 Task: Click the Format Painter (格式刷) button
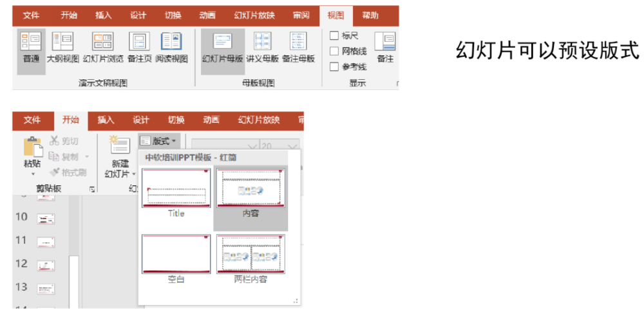point(68,172)
